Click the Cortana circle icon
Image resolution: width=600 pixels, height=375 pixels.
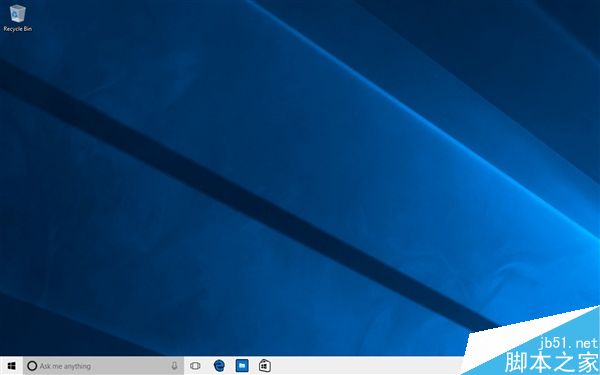click(32, 366)
